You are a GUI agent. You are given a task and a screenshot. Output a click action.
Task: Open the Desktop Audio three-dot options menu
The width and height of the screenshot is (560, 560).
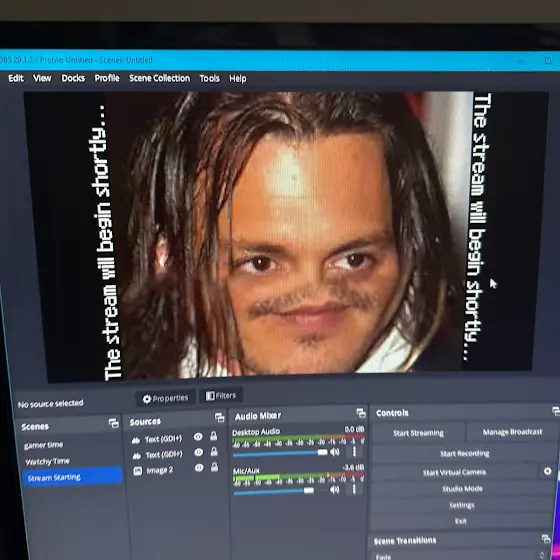click(x=354, y=451)
